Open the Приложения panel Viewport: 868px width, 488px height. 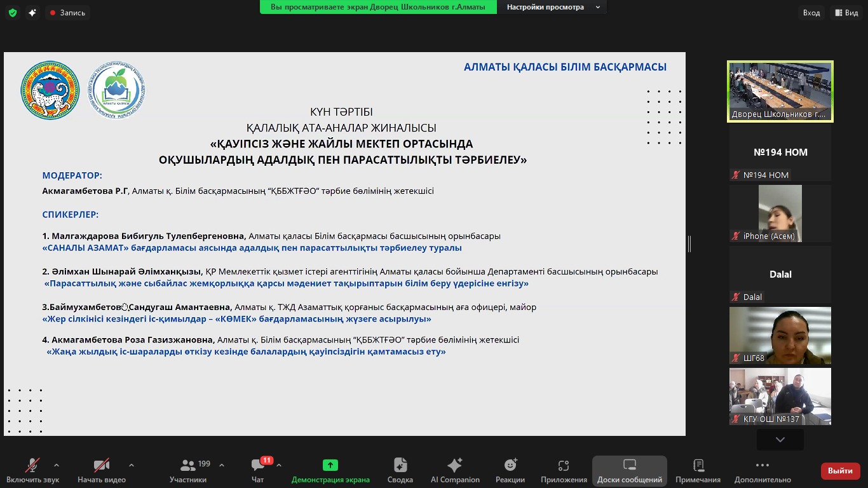pyautogui.click(x=562, y=470)
